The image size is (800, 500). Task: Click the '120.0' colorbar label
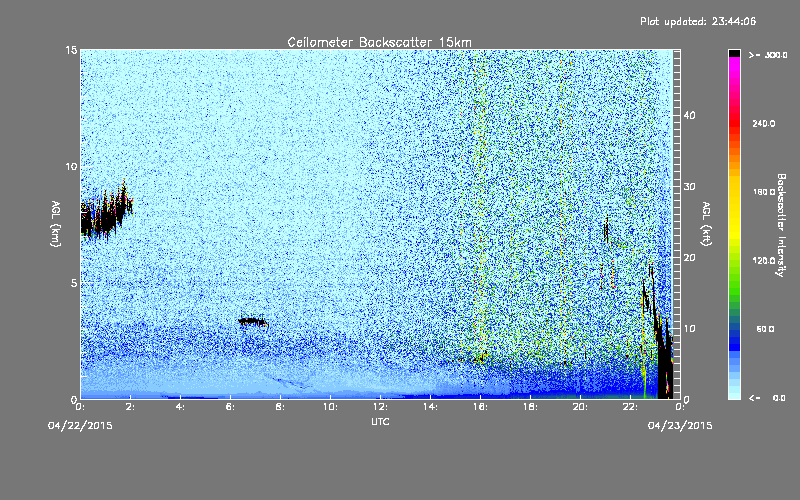pos(764,261)
